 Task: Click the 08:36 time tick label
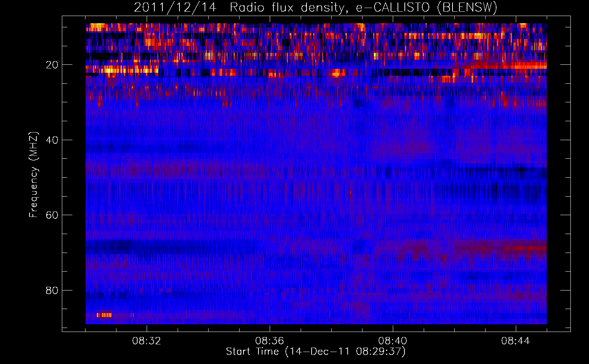(x=270, y=341)
